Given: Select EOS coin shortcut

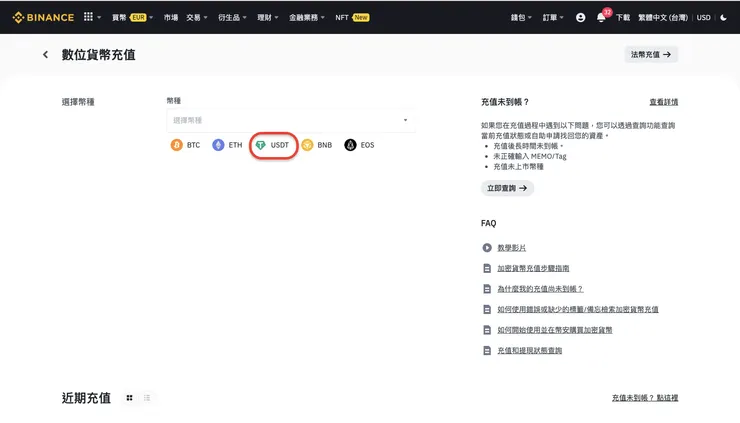Looking at the screenshot, I should [359, 145].
